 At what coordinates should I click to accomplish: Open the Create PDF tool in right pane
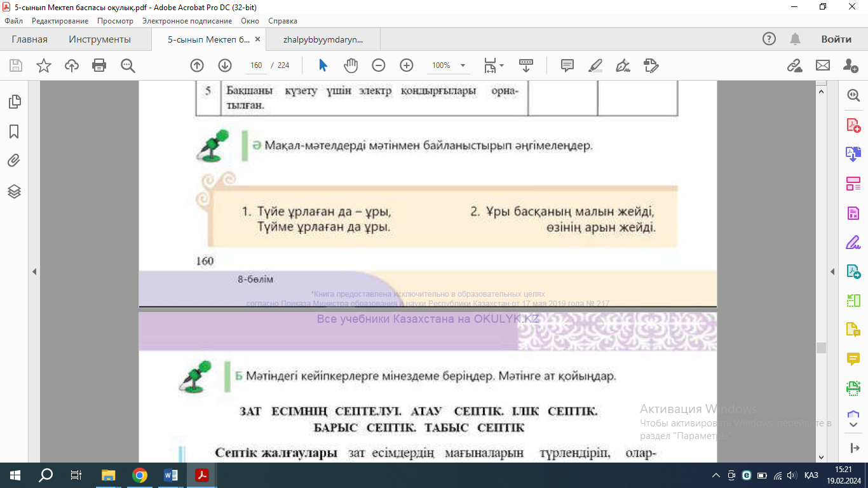click(853, 125)
